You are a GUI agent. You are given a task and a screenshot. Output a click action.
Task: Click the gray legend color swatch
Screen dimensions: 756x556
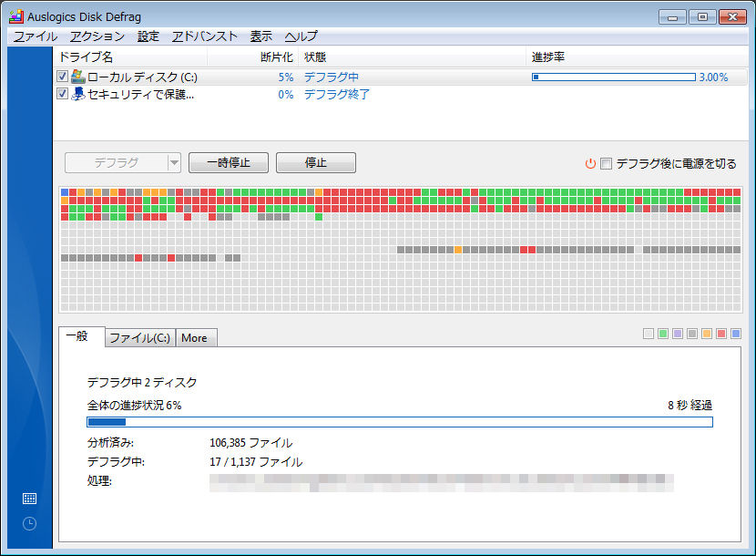click(x=692, y=334)
